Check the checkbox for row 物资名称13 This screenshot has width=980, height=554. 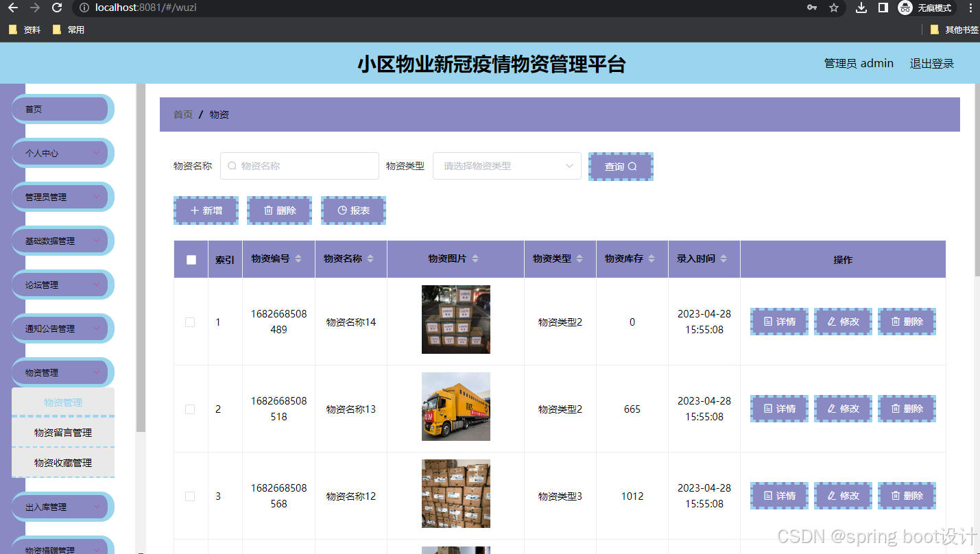coord(190,409)
